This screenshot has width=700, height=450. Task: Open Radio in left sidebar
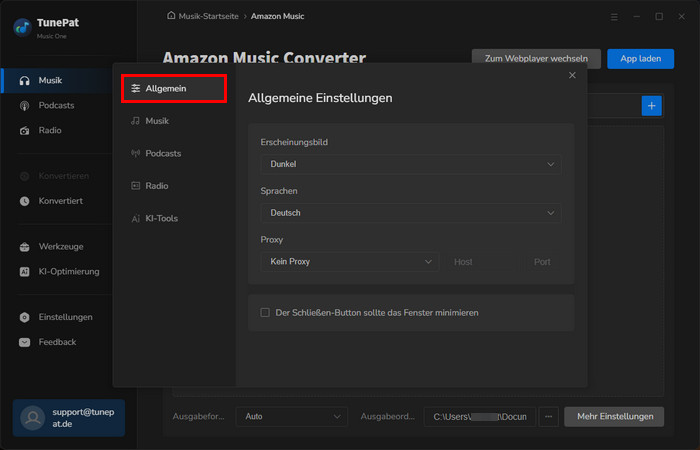click(57, 130)
